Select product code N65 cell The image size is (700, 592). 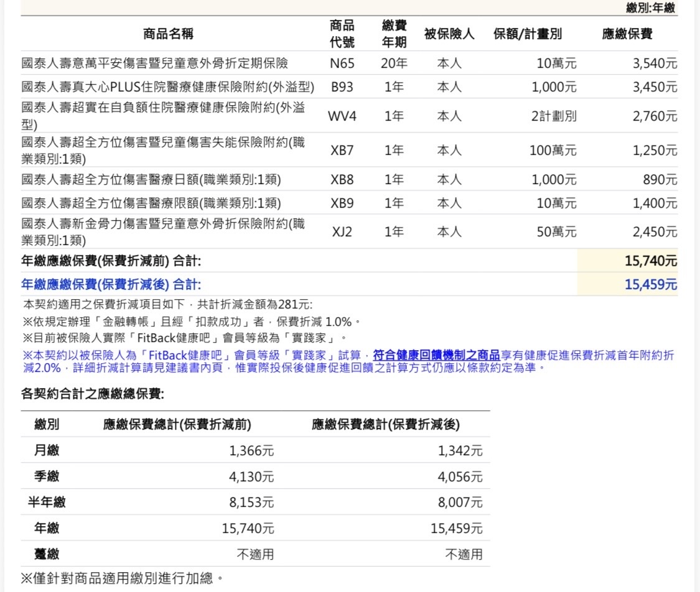(342, 63)
